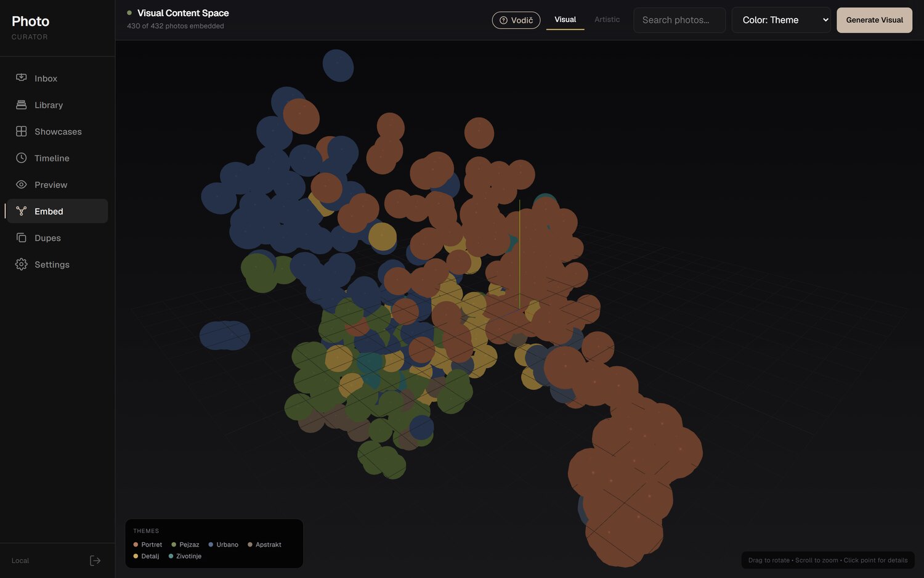Image resolution: width=924 pixels, height=578 pixels.
Task: Open the Preview page
Action: [x=57, y=184]
